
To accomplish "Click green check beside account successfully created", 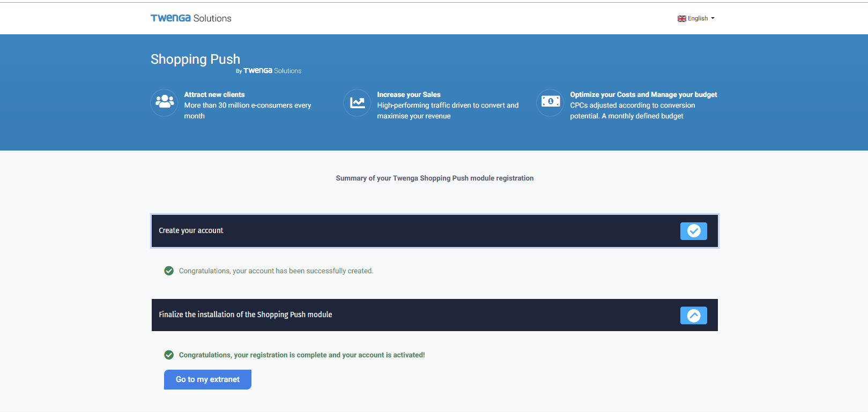I will click(x=169, y=271).
